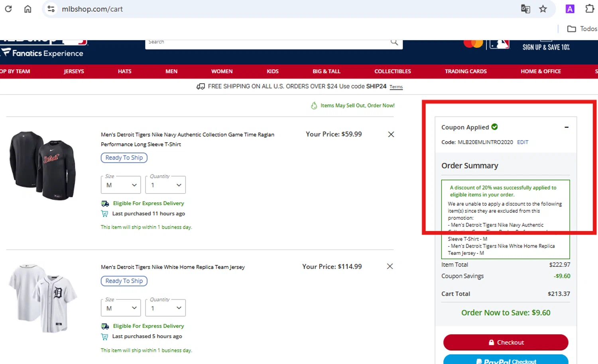Click 'Your Price: $59.99' text
Viewport: 598px width, 364px height.
point(334,134)
